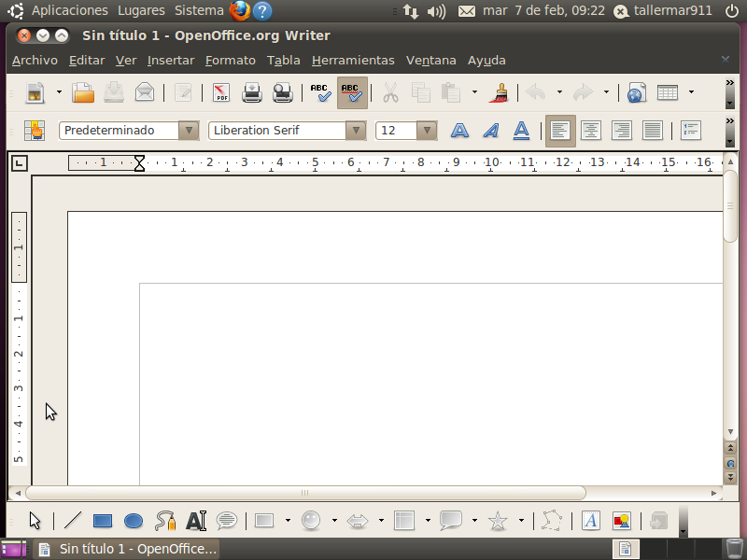Insert text using the Text tool
Screen dimensions: 747x560
[196, 521]
